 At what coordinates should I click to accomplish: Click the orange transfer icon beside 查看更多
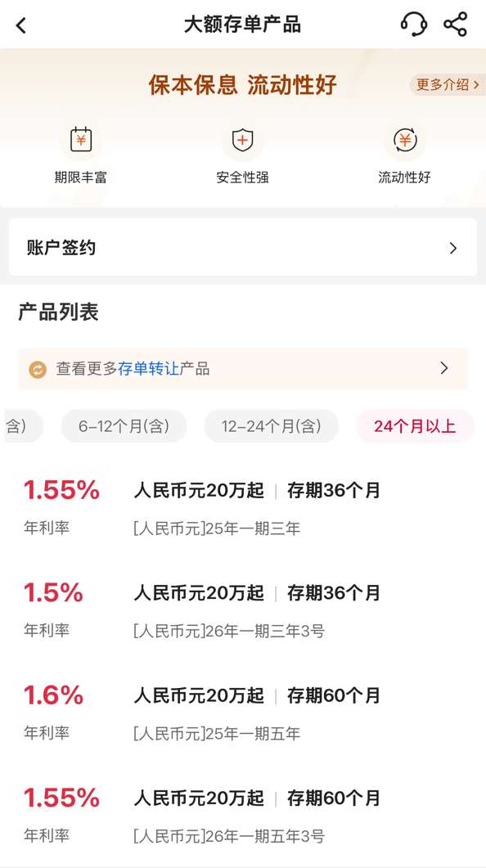click(38, 369)
